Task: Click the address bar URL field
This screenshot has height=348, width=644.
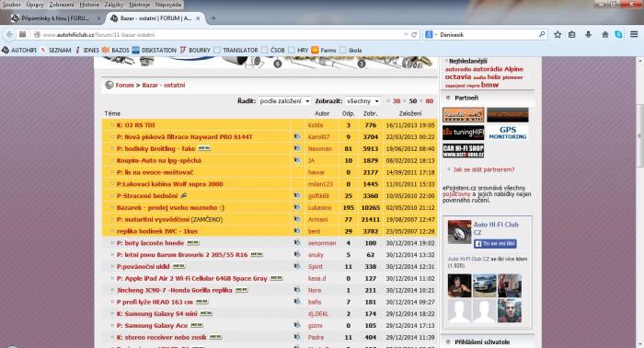Action: (x=222, y=35)
